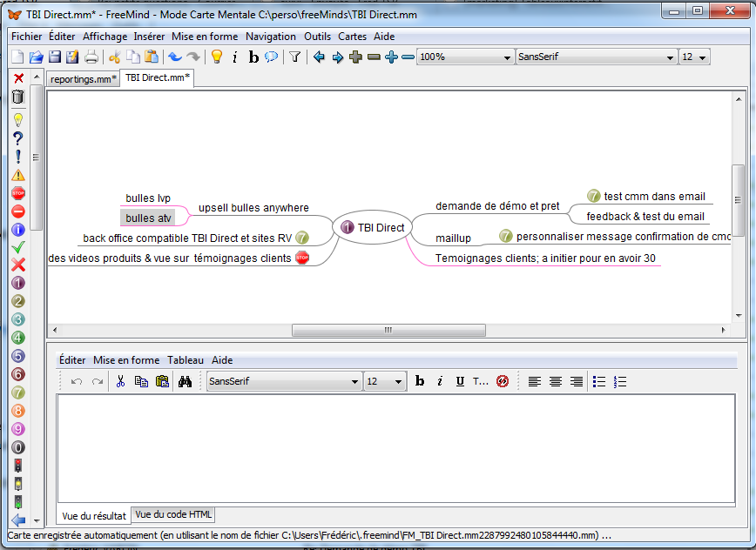The height and width of the screenshot is (550, 756).
Task: Add the green check mark icon to the node
Action: pos(17,247)
